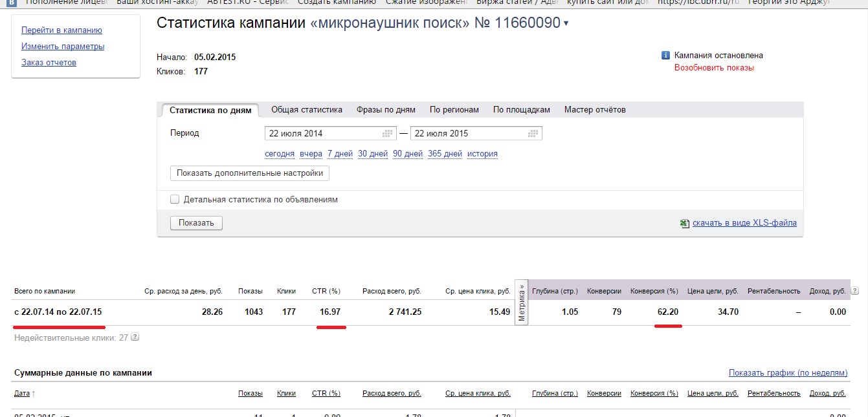Image resolution: width=868 pixels, height=417 pixels.
Task: Expand Показать дополнительные настройки
Action: point(249,173)
